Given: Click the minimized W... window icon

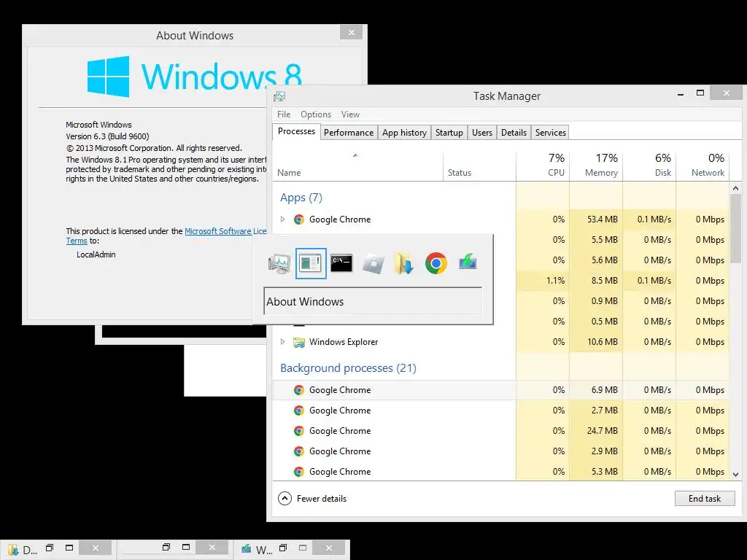Looking at the screenshot, I should click(x=246, y=549).
